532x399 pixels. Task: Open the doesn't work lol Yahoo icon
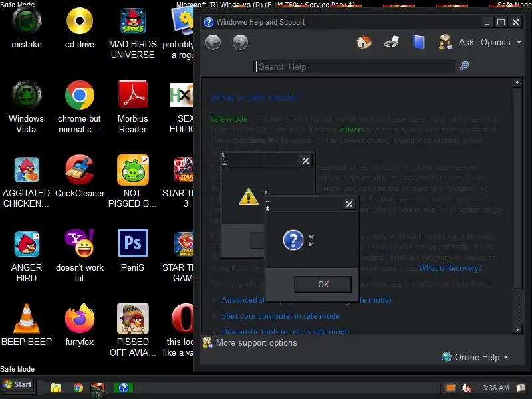(80, 256)
